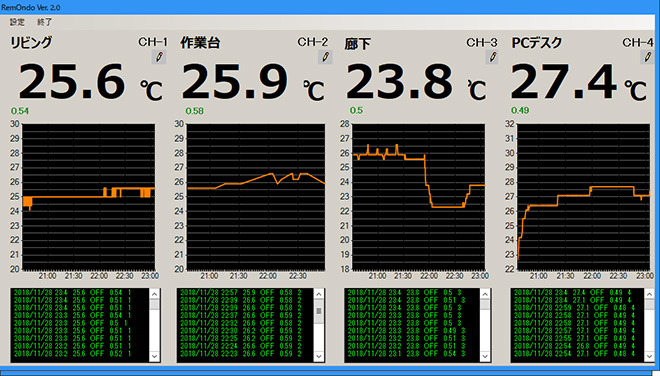Click the pencil icon under CH-4

point(648,57)
